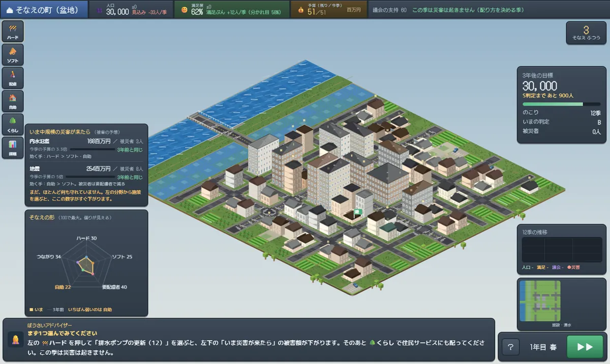Click the いま legend square in radar panel
The height and width of the screenshot is (364, 610).
(30, 309)
